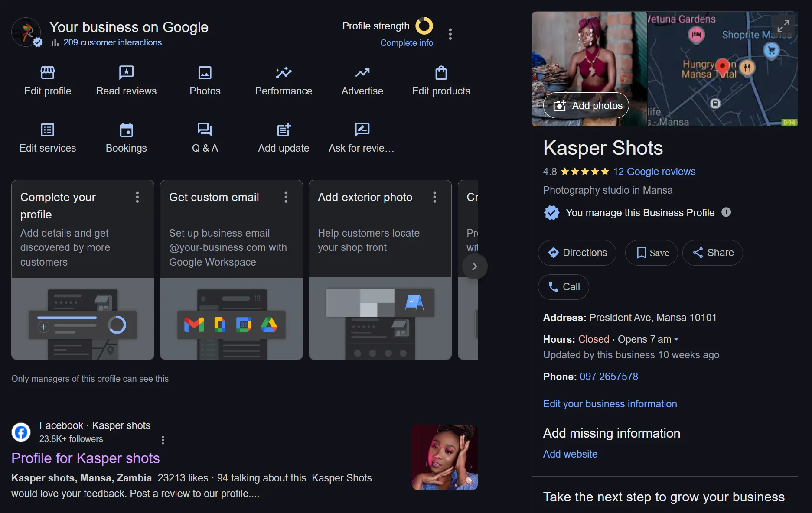Save Kasper Shots to a list
Image resolution: width=812 pixels, height=513 pixels.
tap(652, 253)
